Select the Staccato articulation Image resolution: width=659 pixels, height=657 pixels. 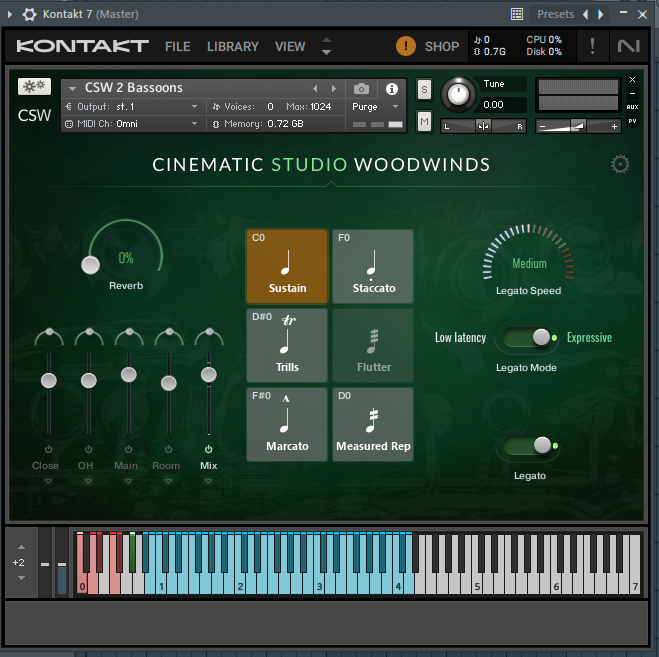(x=373, y=266)
